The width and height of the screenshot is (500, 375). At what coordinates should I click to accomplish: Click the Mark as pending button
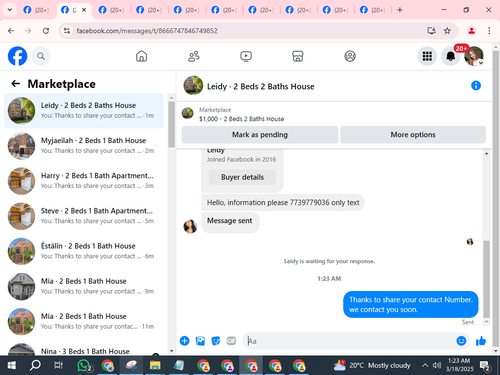(x=260, y=135)
